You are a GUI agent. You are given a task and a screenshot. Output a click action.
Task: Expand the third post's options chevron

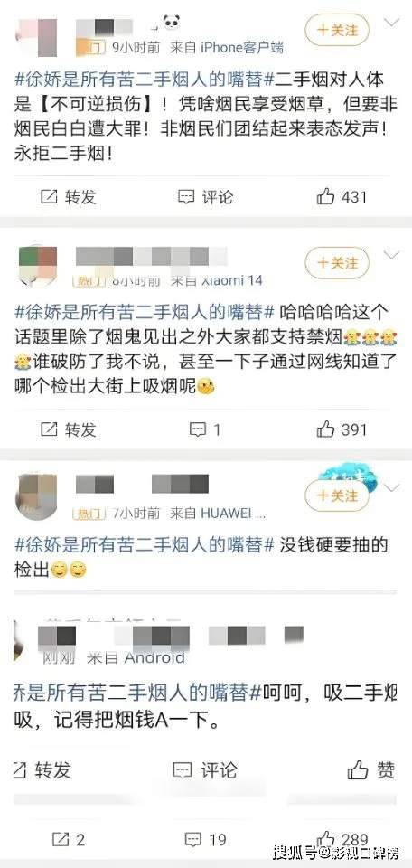391,487
